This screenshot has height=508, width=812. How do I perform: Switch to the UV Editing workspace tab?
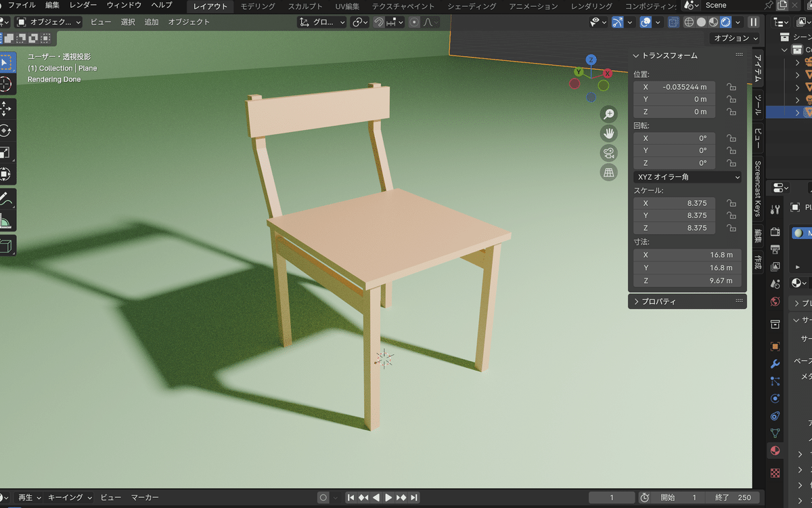[x=347, y=6]
